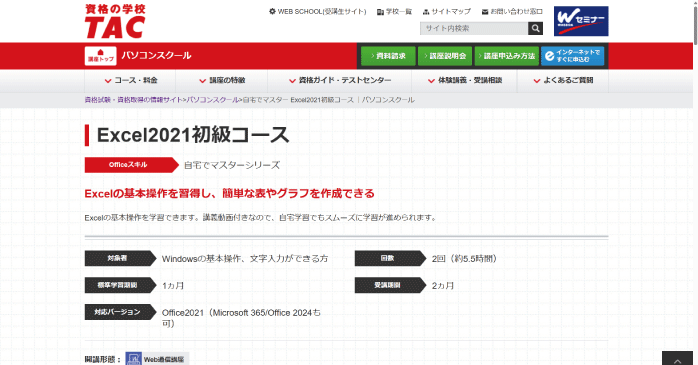Open the Wセミナー banner
The width and height of the screenshot is (698, 365).
(x=581, y=21)
